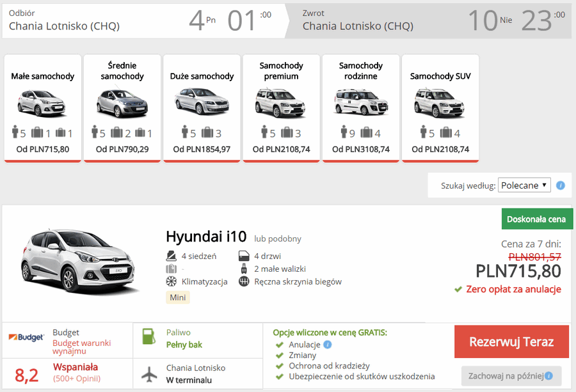Screen dimensions: 576x392
Task: Click the 500+ Opinii reviews link
Action: (x=76, y=379)
